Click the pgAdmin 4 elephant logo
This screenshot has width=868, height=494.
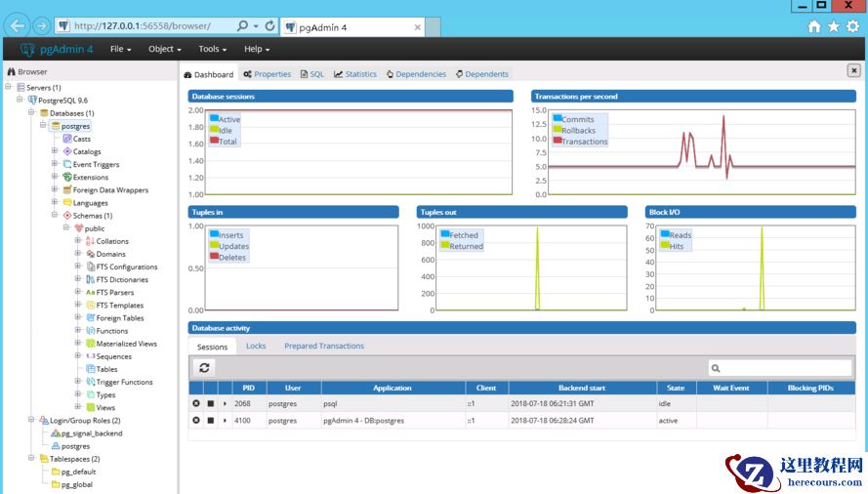(27, 49)
